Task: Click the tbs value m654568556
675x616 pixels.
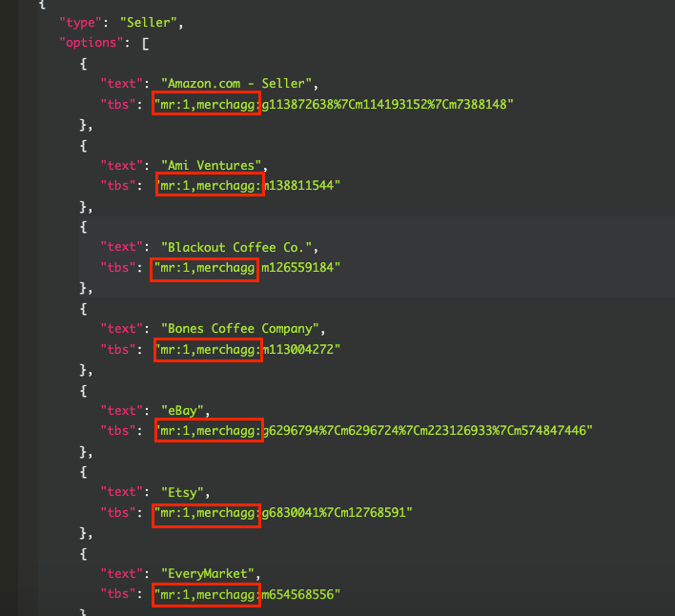Action: tap(247, 594)
